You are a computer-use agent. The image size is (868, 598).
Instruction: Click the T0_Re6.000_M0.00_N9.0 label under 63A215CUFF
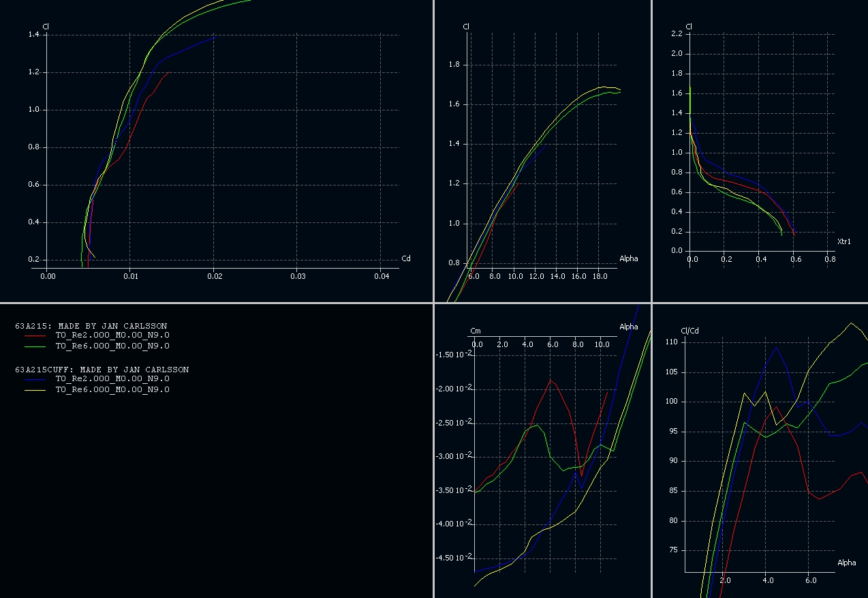(x=112, y=390)
